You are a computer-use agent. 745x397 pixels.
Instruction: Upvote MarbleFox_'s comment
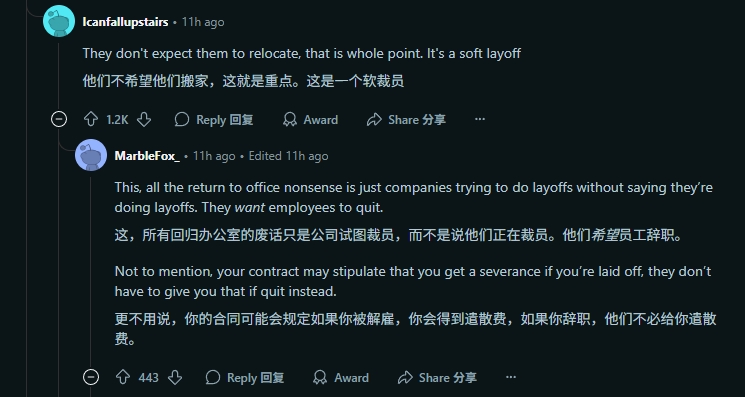pos(123,378)
